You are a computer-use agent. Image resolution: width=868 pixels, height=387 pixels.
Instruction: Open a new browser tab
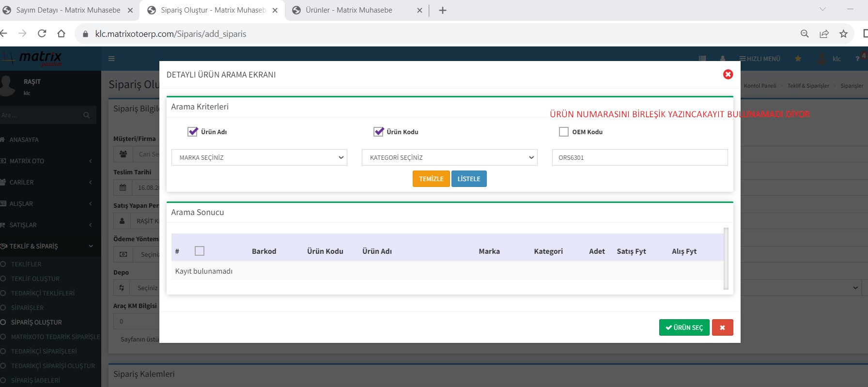pos(442,10)
